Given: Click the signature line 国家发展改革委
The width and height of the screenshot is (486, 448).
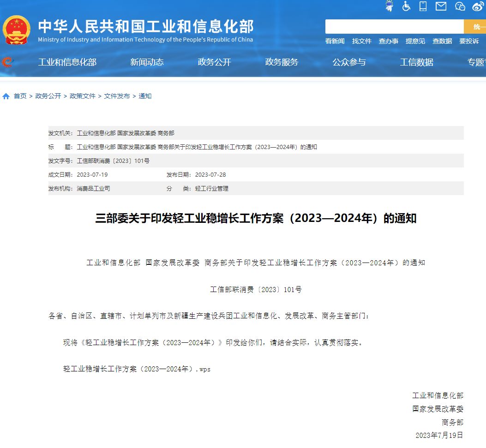Looking at the screenshot, I should click(438, 409).
